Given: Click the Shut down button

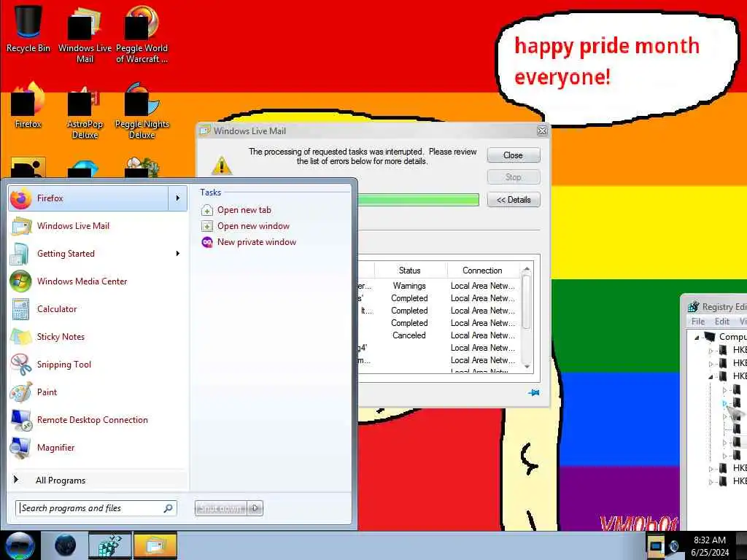Looking at the screenshot, I should (220, 508).
